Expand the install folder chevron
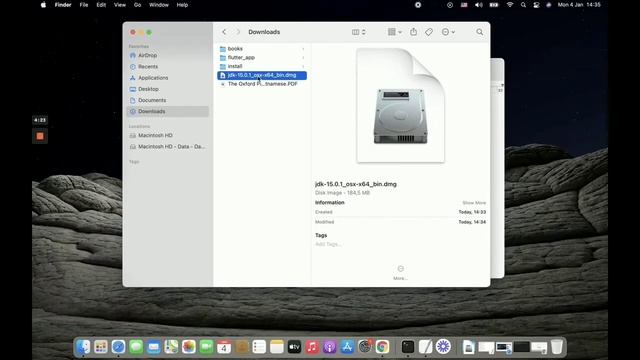640x360 pixels. (x=303, y=66)
